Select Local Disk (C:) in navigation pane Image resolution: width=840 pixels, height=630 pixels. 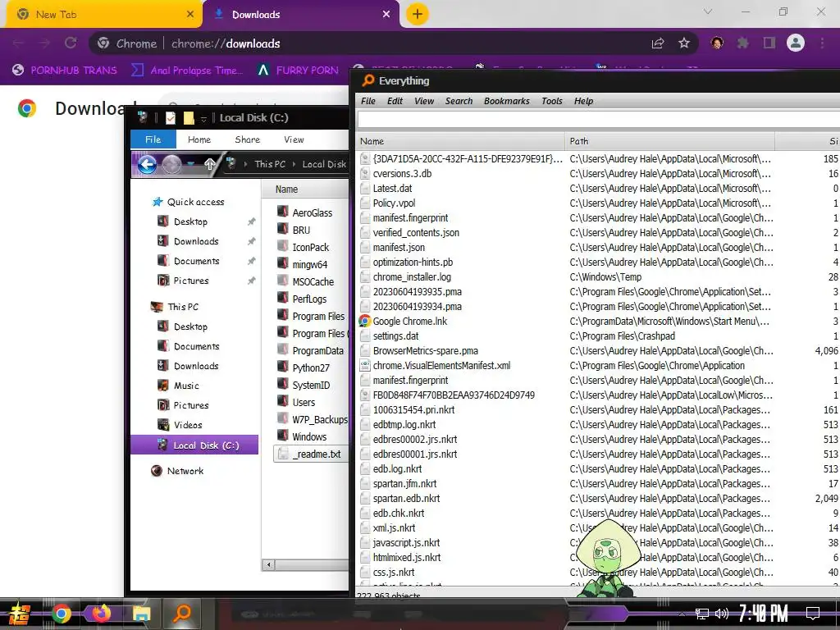pyautogui.click(x=194, y=445)
